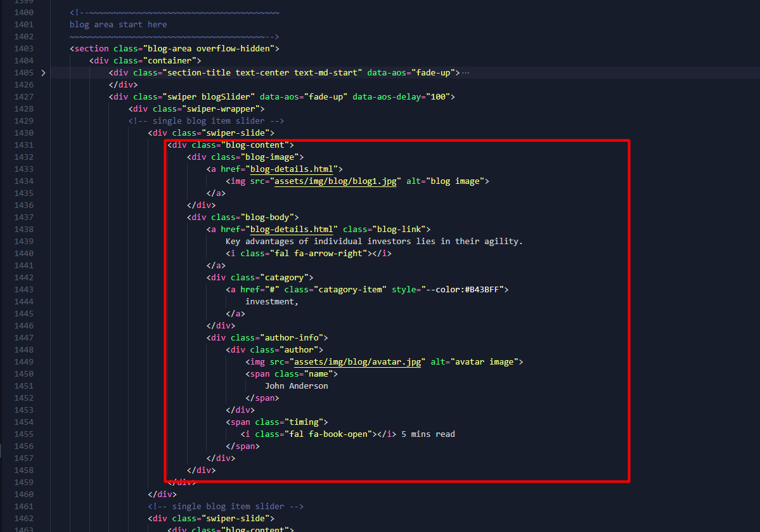The height and width of the screenshot is (532, 760).
Task: Click the "blog-area overflow-hidden" class value
Action: [x=210, y=49]
